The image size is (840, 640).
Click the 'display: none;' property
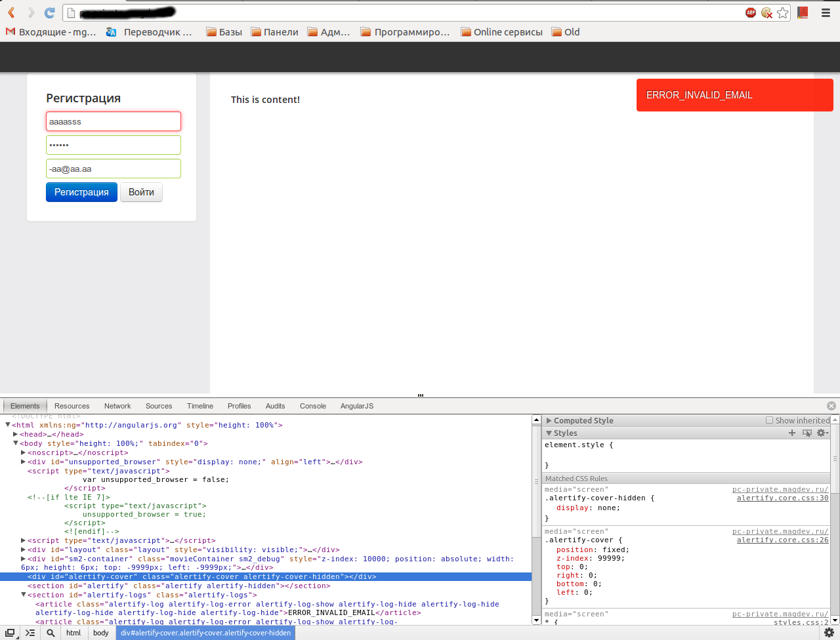tap(588, 508)
